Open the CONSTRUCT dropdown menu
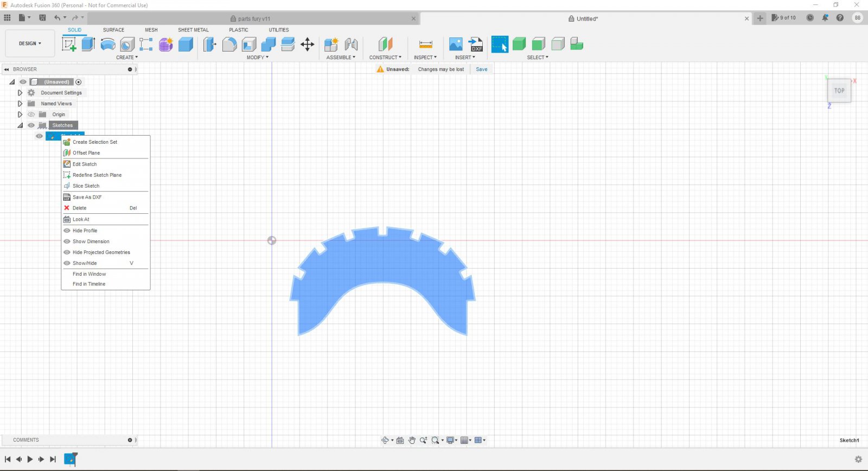This screenshot has height=471, width=868. [386, 58]
